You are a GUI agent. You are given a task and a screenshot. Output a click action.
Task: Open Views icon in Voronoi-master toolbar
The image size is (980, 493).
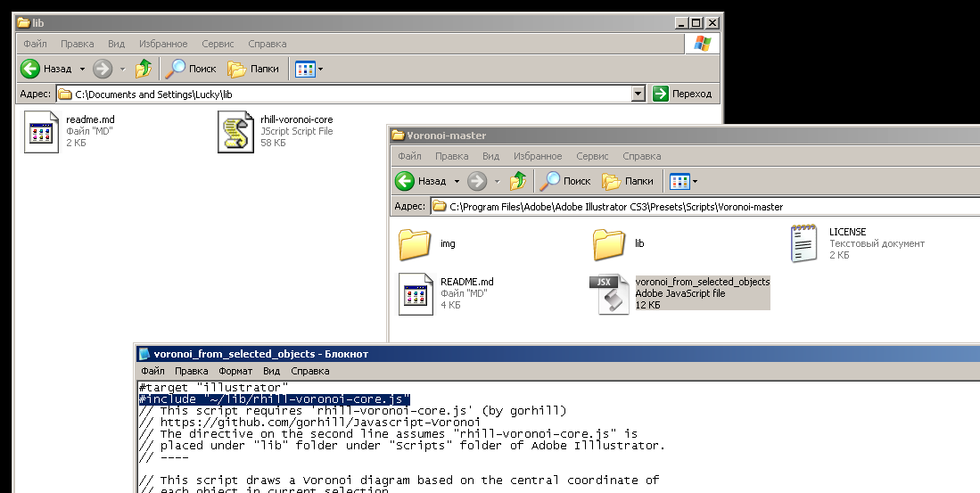point(679,181)
